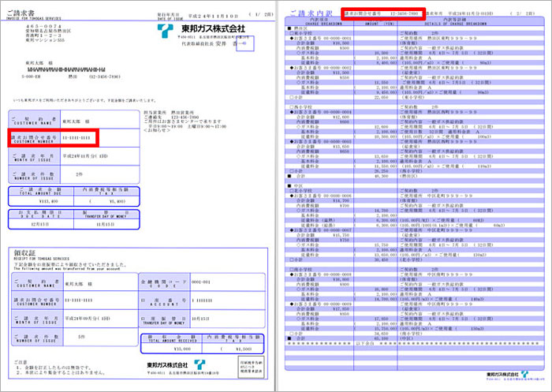Click the お客さま番号 00-0000-0004 row

(414, 112)
